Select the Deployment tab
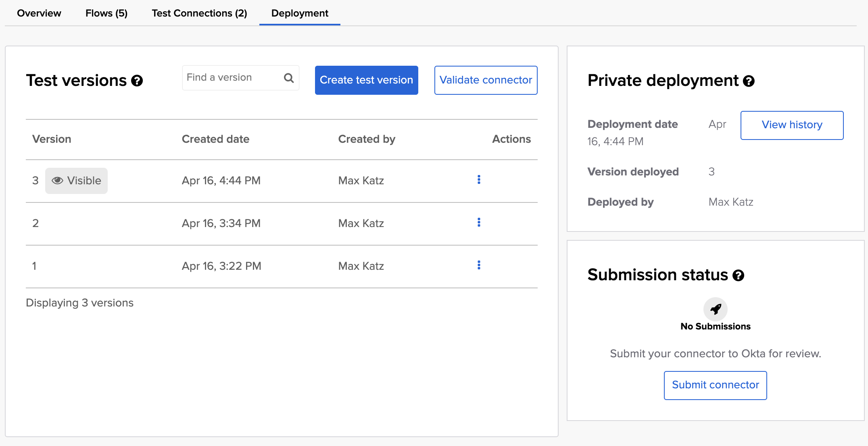Image resolution: width=868 pixels, height=446 pixels. coord(300,13)
